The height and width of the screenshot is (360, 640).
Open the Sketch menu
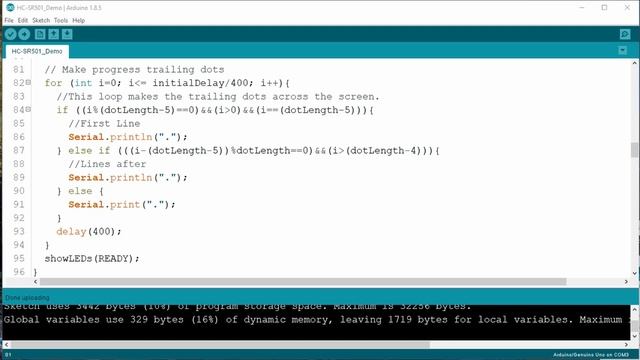coord(41,20)
